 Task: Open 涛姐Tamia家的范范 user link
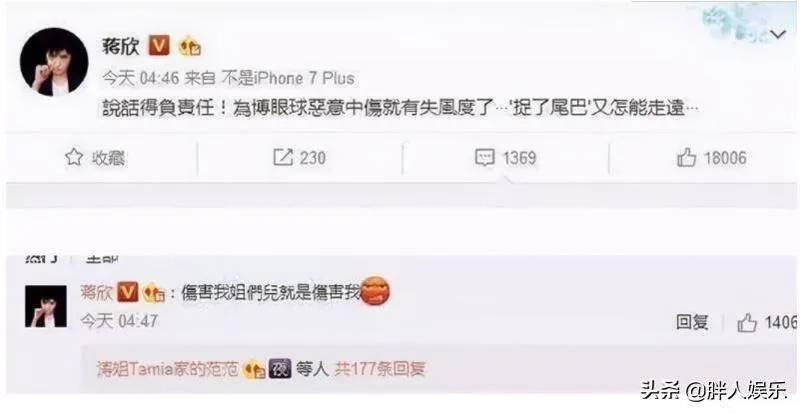167,369
